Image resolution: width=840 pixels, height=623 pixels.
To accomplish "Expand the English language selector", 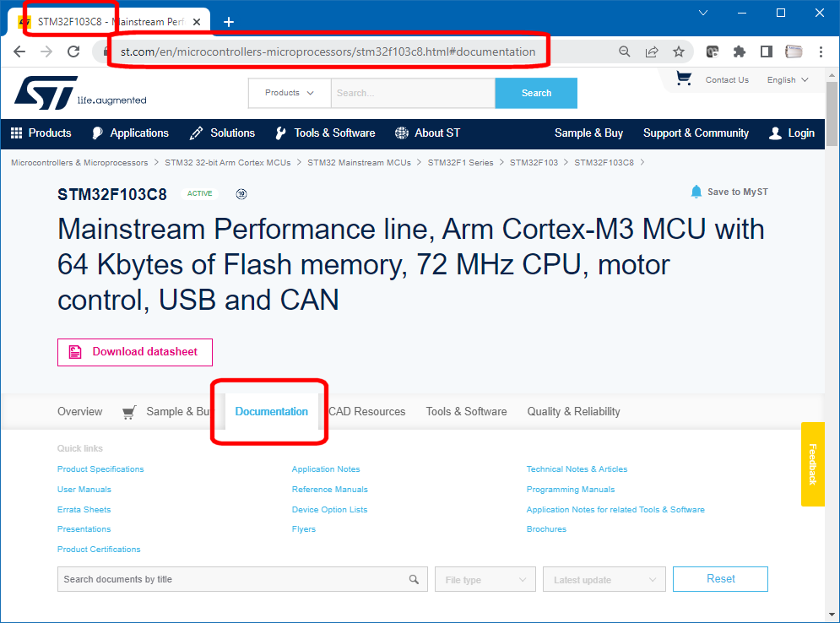I will click(x=788, y=80).
